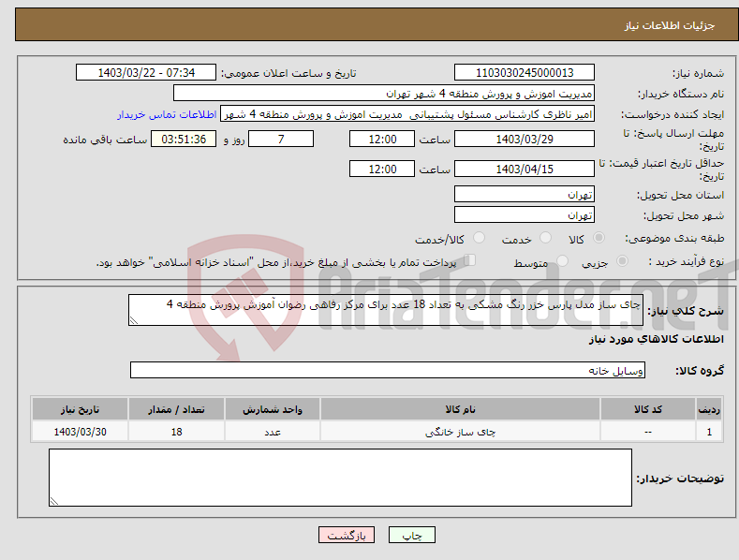Screen dimensions: 739x560
Task: Click row number 1 cell
Action: 709,432
